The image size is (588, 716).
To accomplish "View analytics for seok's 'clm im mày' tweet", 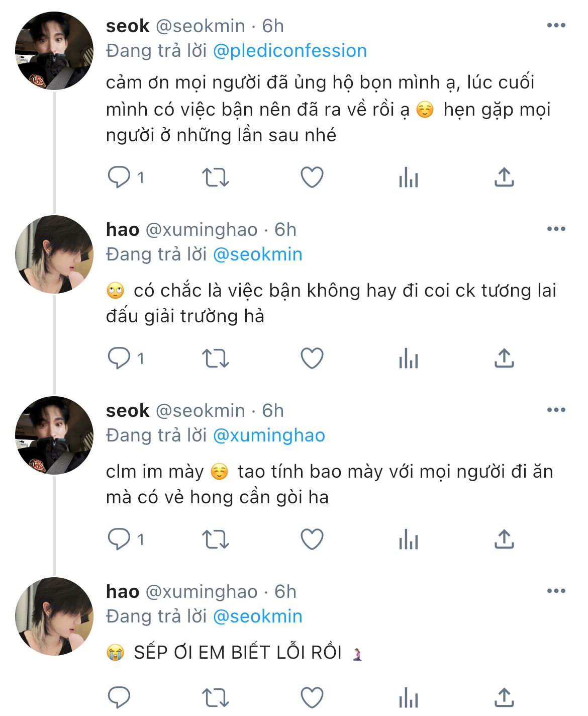I will coord(408,540).
